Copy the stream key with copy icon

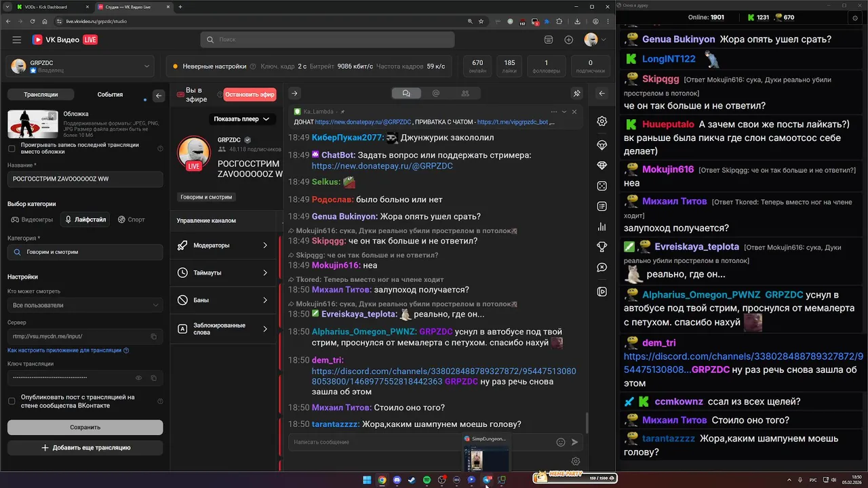click(153, 378)
